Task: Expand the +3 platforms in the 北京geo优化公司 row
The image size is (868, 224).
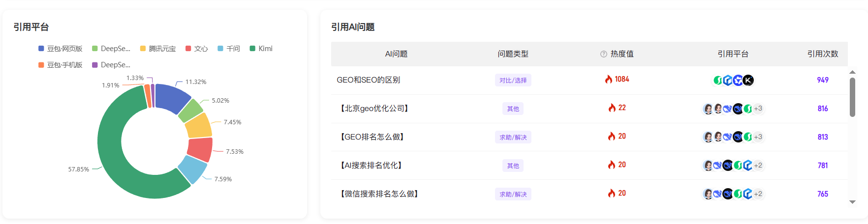Action: [x=758, y=109]
